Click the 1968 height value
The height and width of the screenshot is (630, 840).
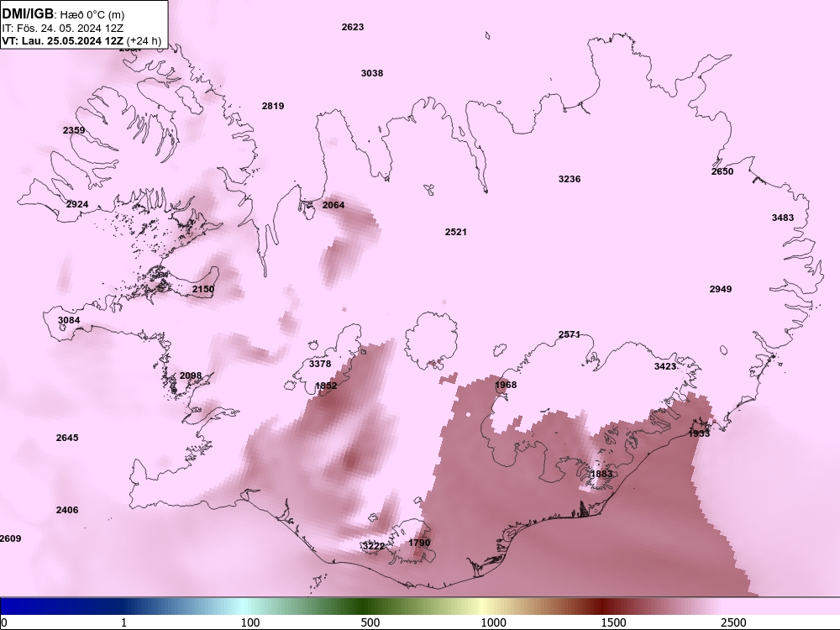click(506, 385)
